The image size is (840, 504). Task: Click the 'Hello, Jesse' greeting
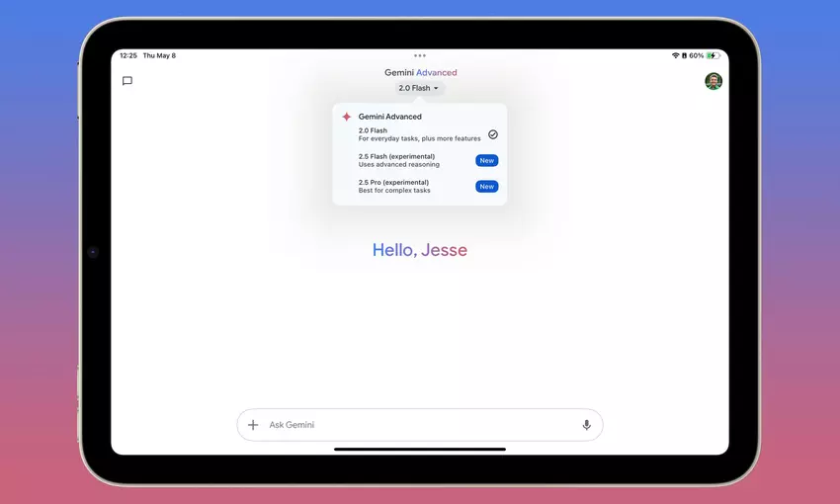(x=419, y=250)
